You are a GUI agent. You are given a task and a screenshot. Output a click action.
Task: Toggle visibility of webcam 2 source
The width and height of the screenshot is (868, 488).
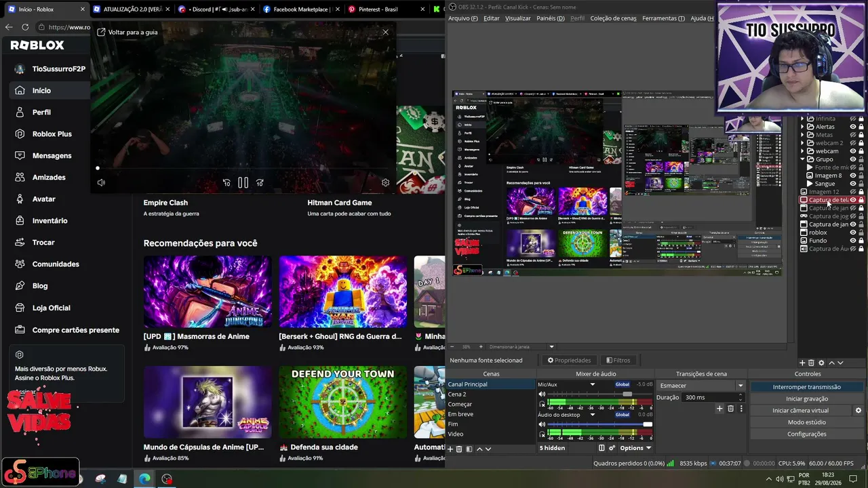click(x=853, y=143)
